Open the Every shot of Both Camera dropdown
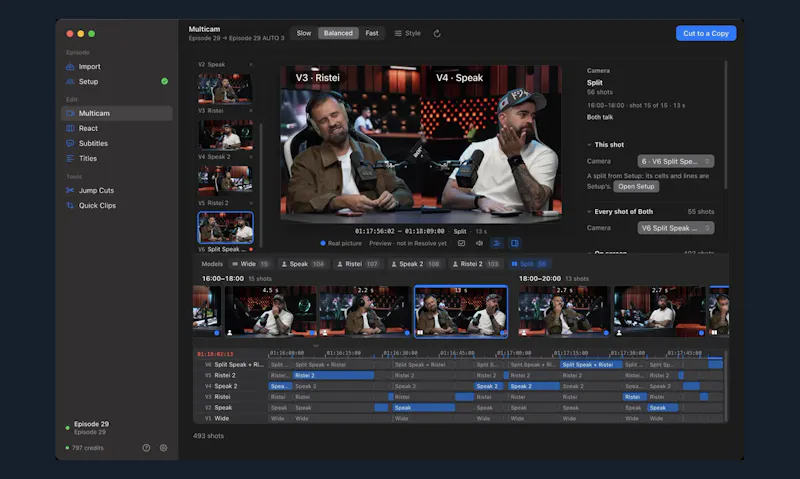Viewport: 800px width, 479px height. pos(676,228)
